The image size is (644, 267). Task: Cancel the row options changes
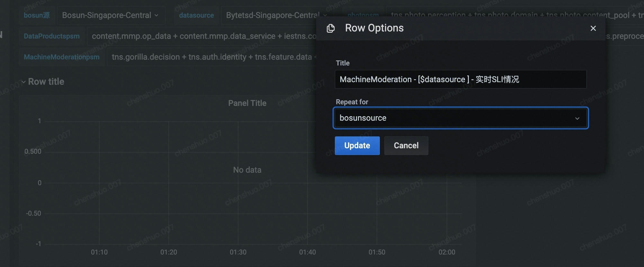[406, 146]
